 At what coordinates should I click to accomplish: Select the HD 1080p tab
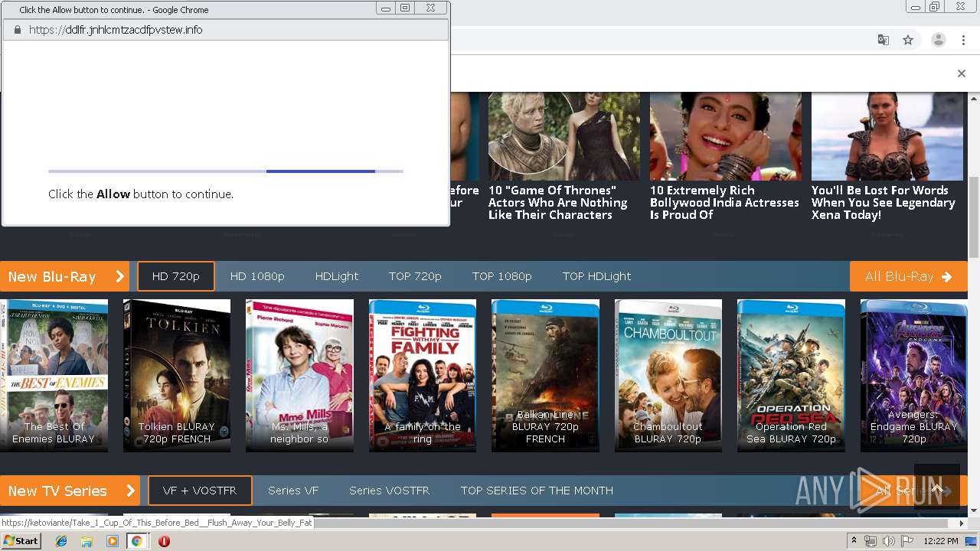[257, 276]
